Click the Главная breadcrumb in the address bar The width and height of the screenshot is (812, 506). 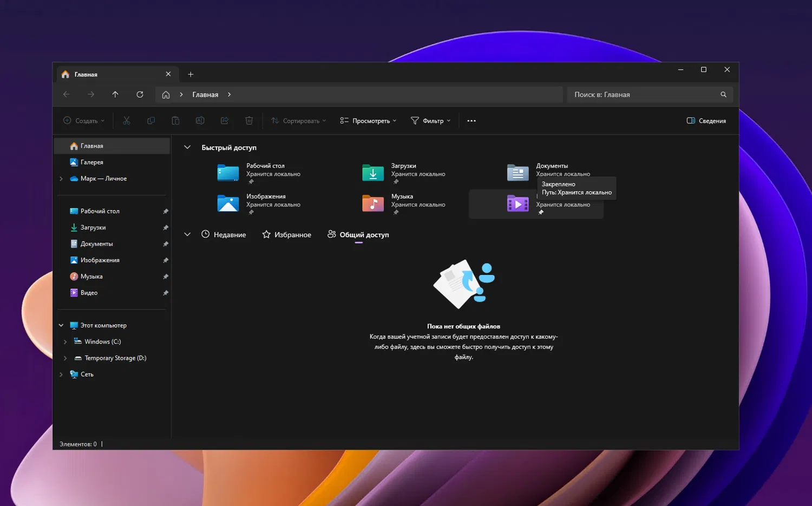tap(205, 95)
